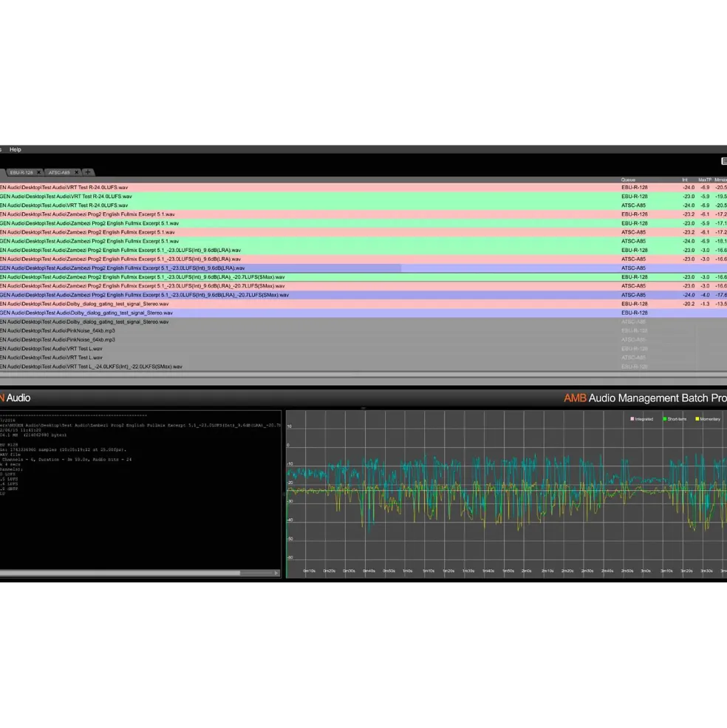Image resolution: width=727 pixels, height=728 pixels.
Task: Select pink Zambezi Excerpt 5.1.wav row, ATSC-A85 queue
Action: click(x=363, y=232)
